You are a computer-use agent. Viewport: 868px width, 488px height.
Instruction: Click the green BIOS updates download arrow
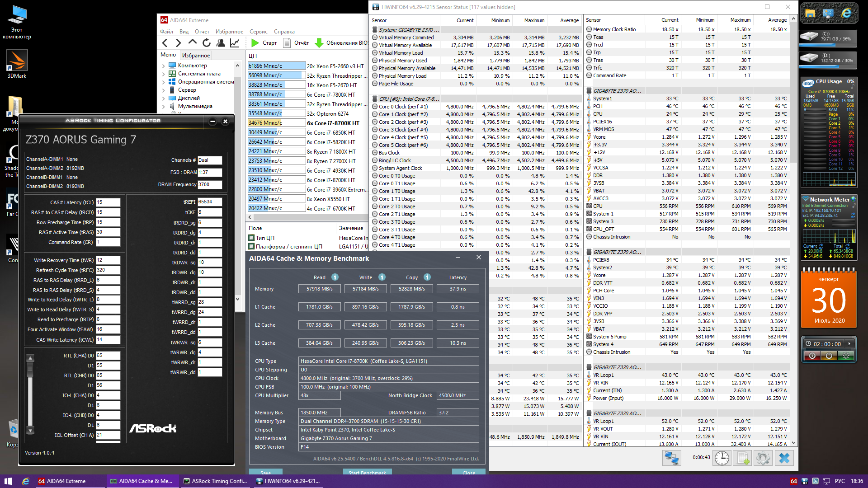tap(319, 43)
